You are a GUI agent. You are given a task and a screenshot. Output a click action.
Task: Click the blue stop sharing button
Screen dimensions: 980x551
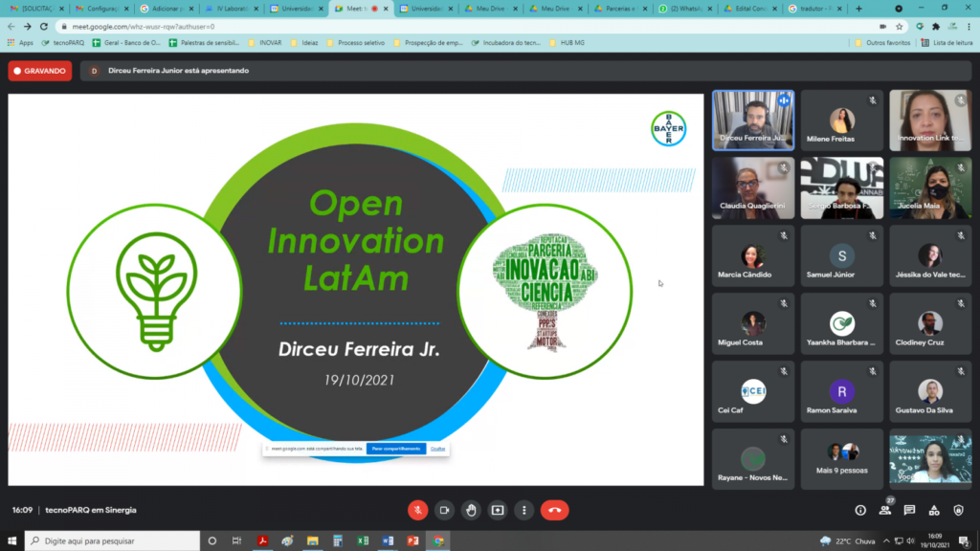pyautogui.click(x=395, y=449)
